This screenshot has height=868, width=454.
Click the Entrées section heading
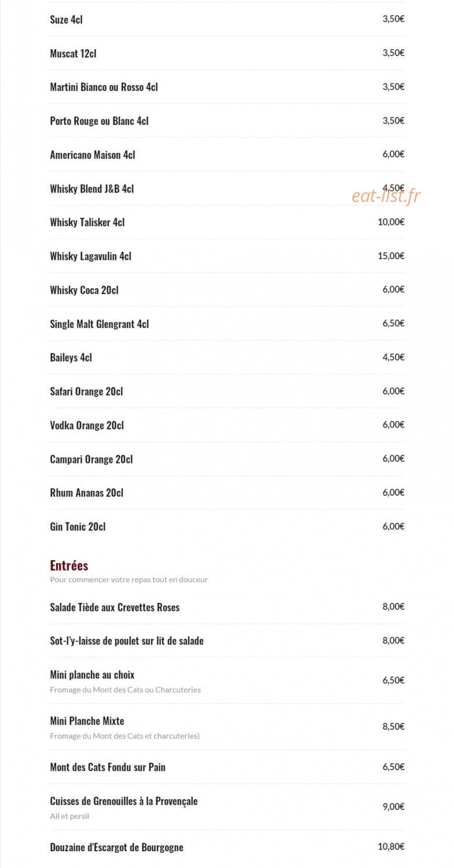tap(69, 565)
